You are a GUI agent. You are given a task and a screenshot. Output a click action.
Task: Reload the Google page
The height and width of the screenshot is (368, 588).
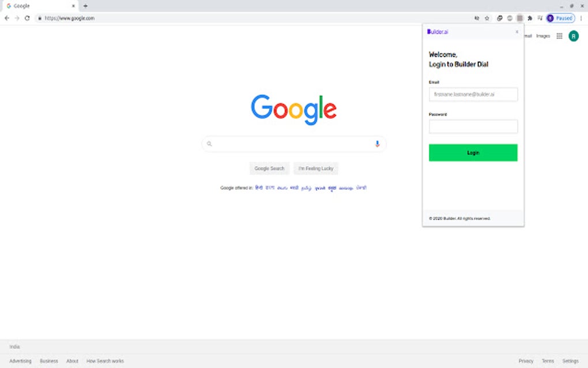click(27, 18)
